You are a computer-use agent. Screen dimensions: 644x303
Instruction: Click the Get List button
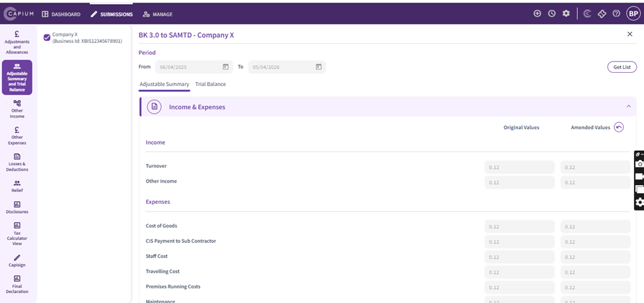click(622, 67)
